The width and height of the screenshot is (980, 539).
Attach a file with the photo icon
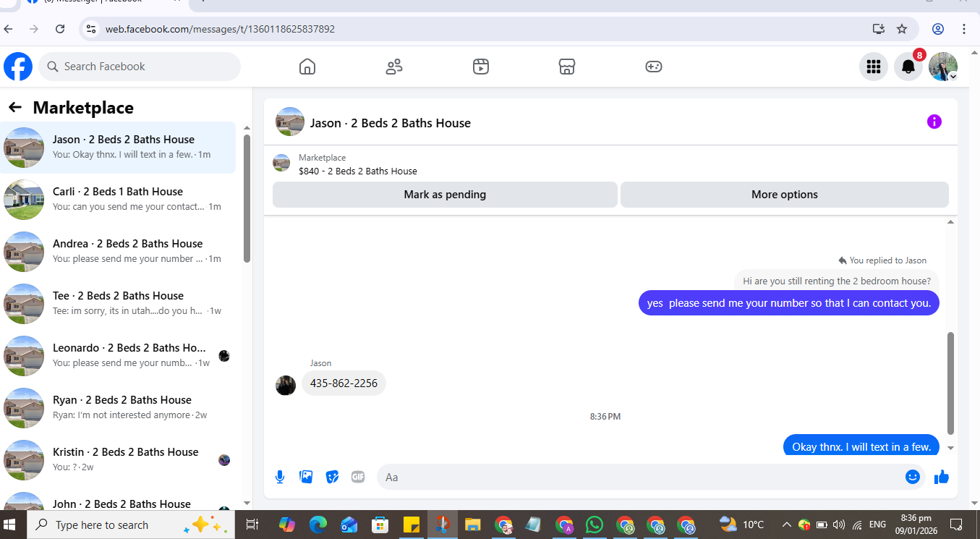point(306,477)
